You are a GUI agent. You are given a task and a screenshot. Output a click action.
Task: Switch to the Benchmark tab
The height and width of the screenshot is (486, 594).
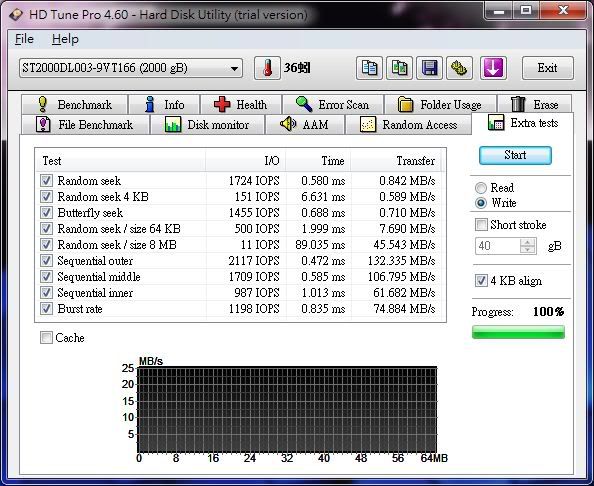tap(75, 105)
